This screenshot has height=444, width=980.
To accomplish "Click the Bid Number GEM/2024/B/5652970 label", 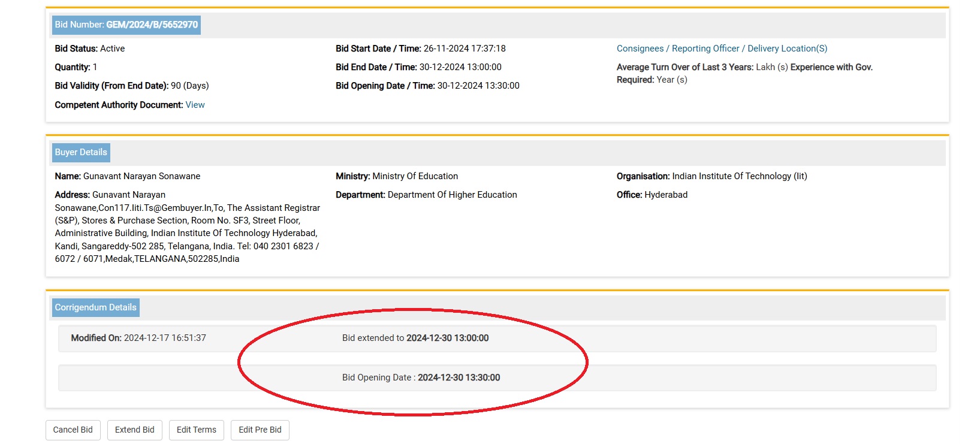I will coord(126,25).
